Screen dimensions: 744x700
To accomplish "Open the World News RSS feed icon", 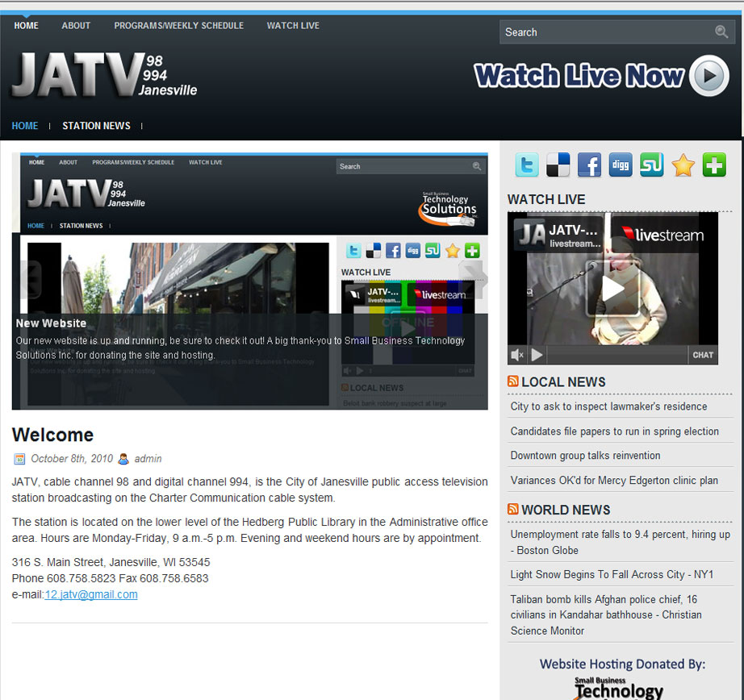I will pos(513,509).
